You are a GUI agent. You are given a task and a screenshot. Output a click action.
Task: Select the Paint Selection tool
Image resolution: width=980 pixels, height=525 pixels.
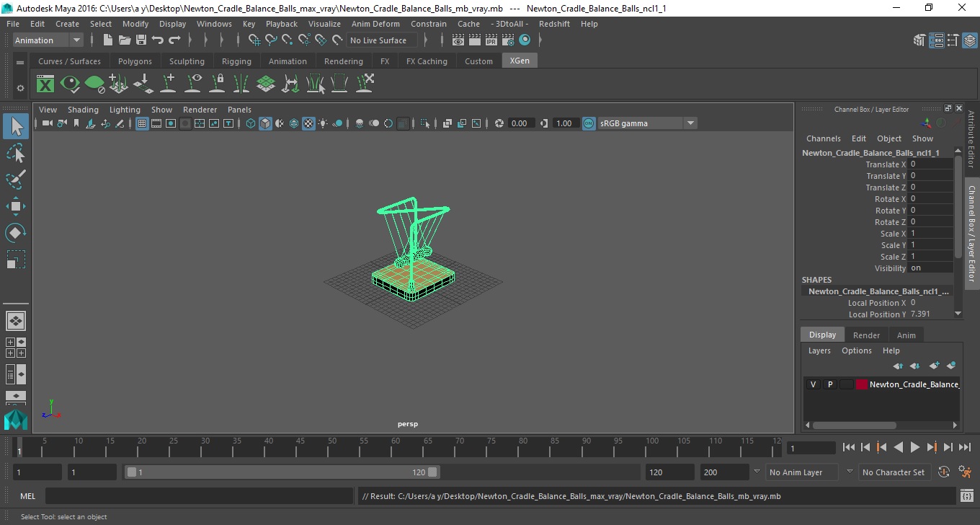coord(16,180)
